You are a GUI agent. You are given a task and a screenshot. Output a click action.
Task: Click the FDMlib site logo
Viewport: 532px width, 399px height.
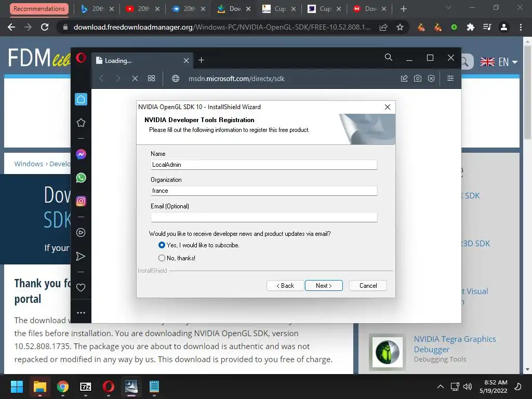39,58
